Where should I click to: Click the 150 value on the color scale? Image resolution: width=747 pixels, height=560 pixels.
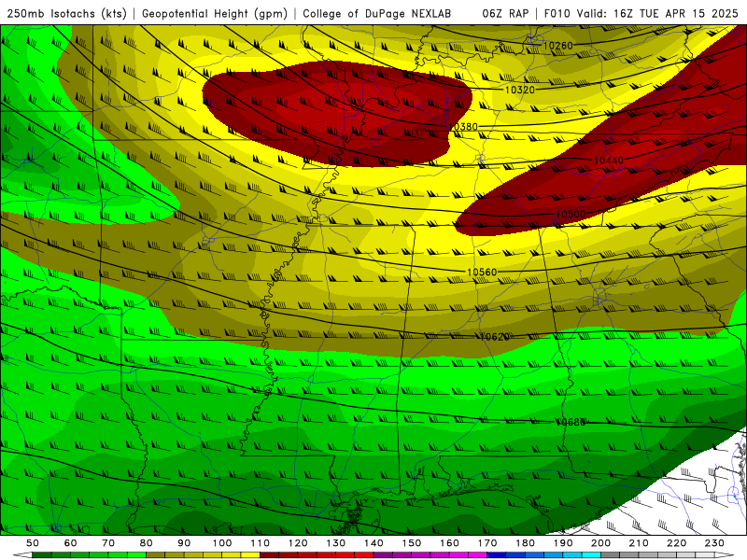[412, 543]
